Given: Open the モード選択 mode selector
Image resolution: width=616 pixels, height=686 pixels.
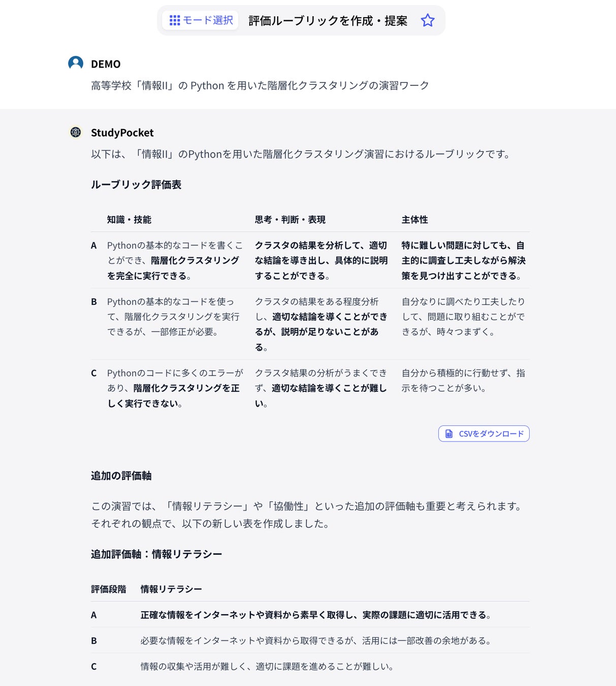Looking at the screenshot, I should pyautogui.click(x=201, y=20).
